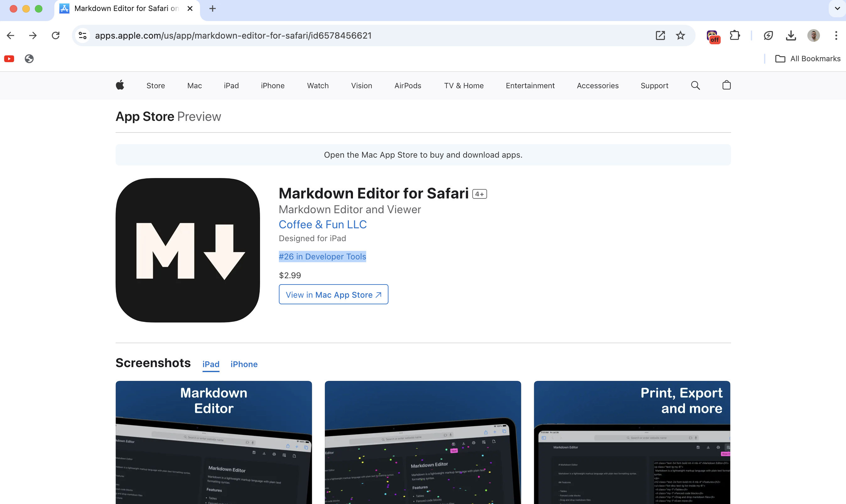Expand the browser profile menu dropdown
This screenshot has width=846, height=504.
814,35
